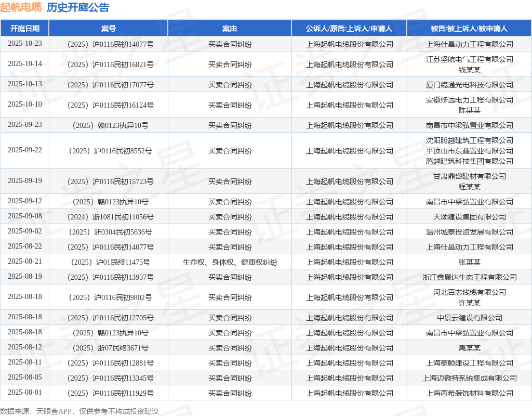Viewport: 532px width, 416px height.
Task: Click defendant 浙江鑫晟达生态工程有限公司
Action: tap(470, 278)
